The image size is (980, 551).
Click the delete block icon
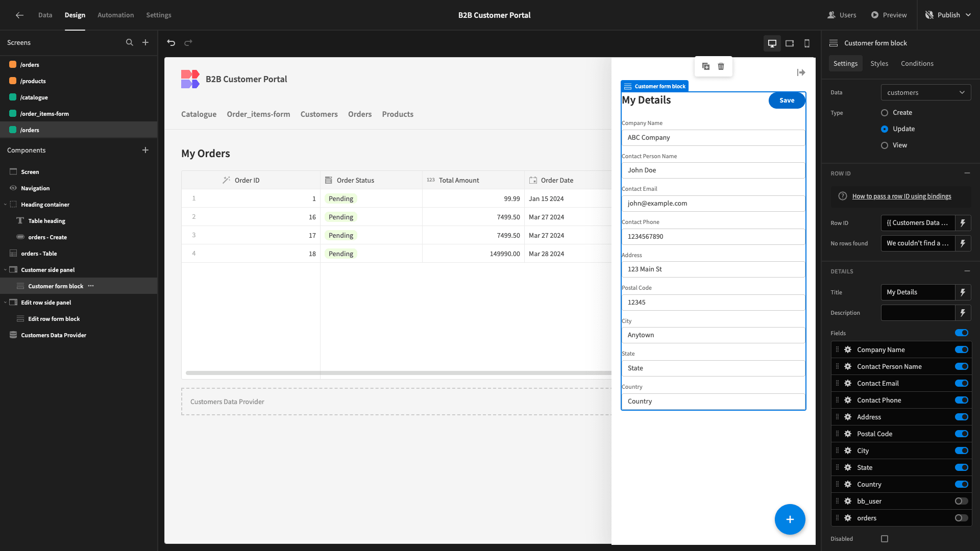pyautogui.click(x=721, y=66)
